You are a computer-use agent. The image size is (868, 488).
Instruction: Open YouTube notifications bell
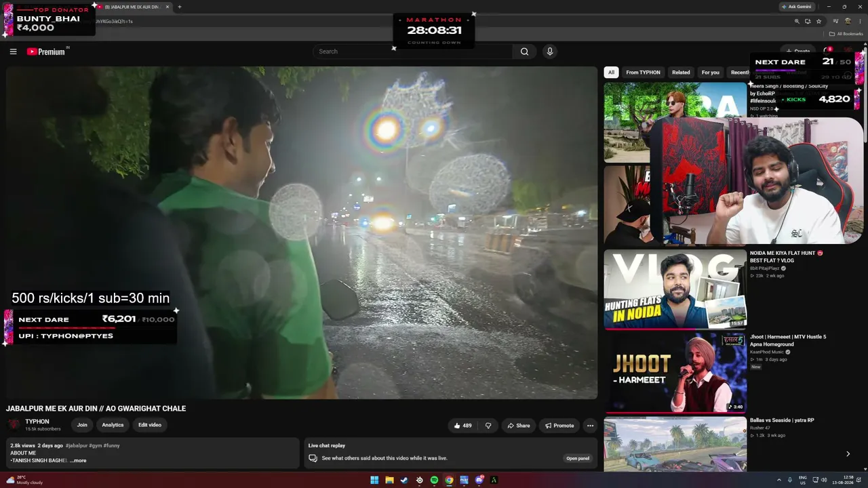click(827, 51)
